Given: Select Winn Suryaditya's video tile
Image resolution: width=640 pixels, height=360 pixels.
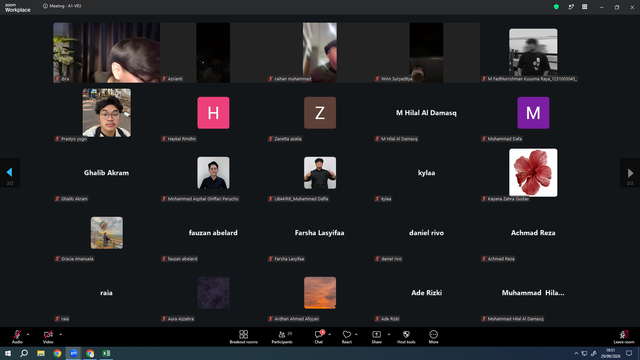Looking at the screenshot, I should pos(427,53).
